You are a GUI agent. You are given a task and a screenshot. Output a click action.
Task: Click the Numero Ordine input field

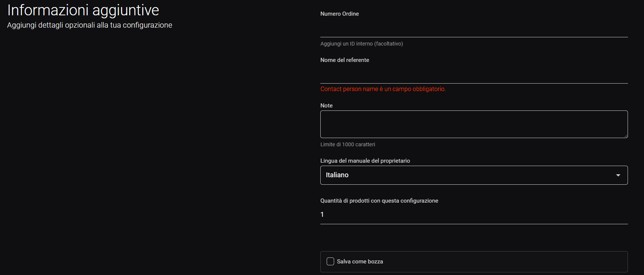[474, 28]
